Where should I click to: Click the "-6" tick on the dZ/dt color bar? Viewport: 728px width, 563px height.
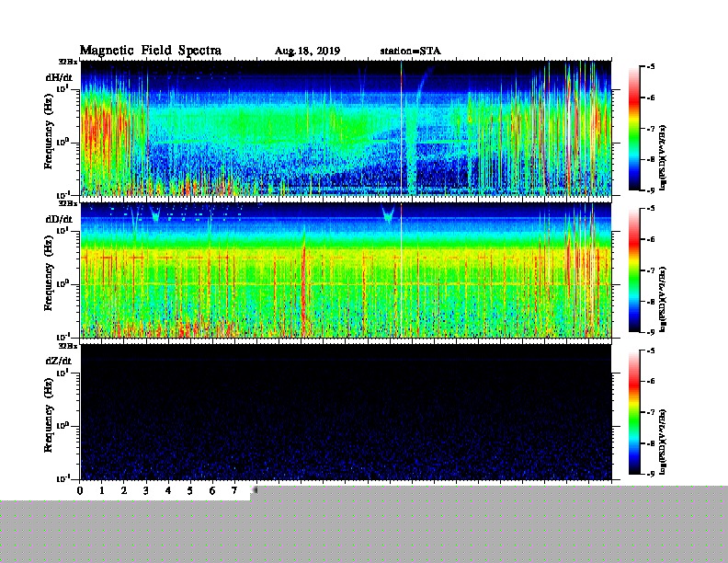tap(651, 381)
